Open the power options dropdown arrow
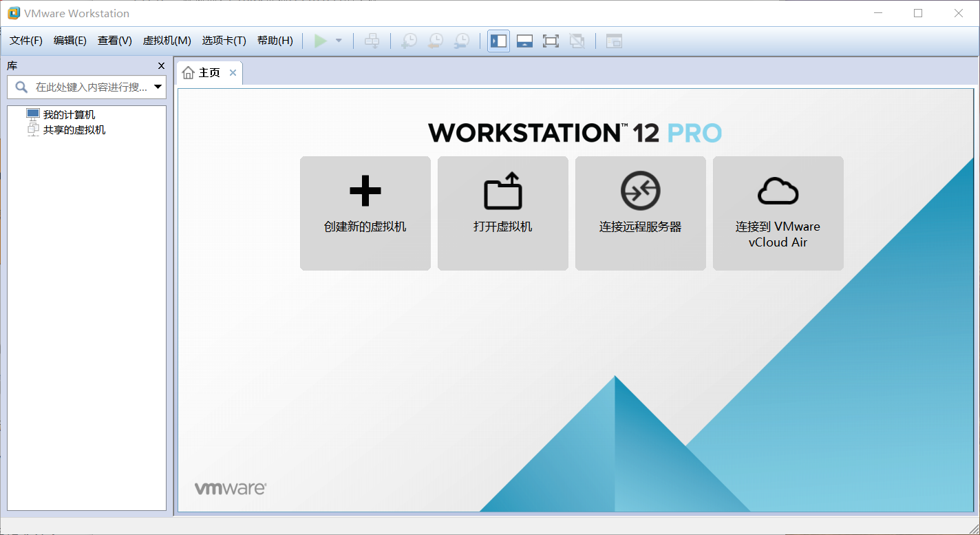980x535 pixels. coord(339,41)
